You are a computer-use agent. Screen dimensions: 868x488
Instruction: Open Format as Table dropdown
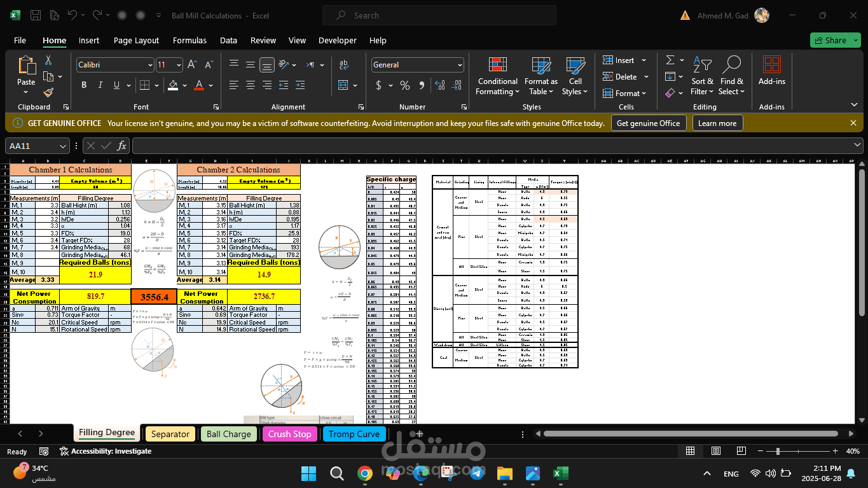tap(541, 76)
